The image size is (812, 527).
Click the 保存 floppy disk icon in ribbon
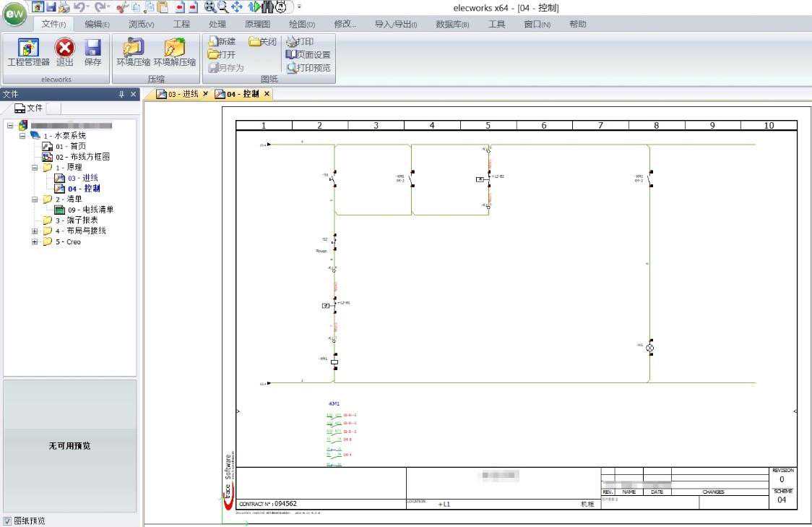(x=92, y=48)
